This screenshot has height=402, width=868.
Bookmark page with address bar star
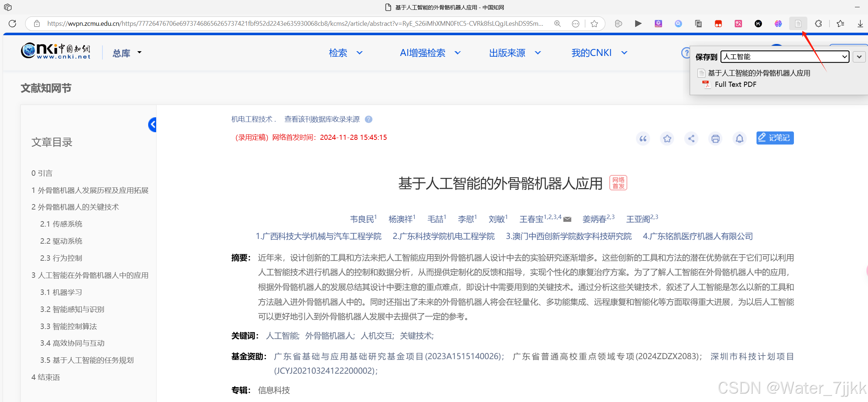tap(594, 24)
